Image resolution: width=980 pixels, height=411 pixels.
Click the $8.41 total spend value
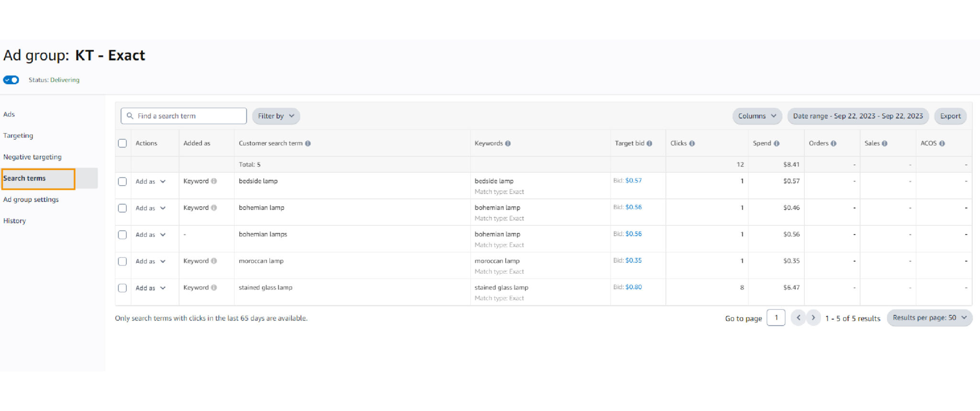coord(791,165)
